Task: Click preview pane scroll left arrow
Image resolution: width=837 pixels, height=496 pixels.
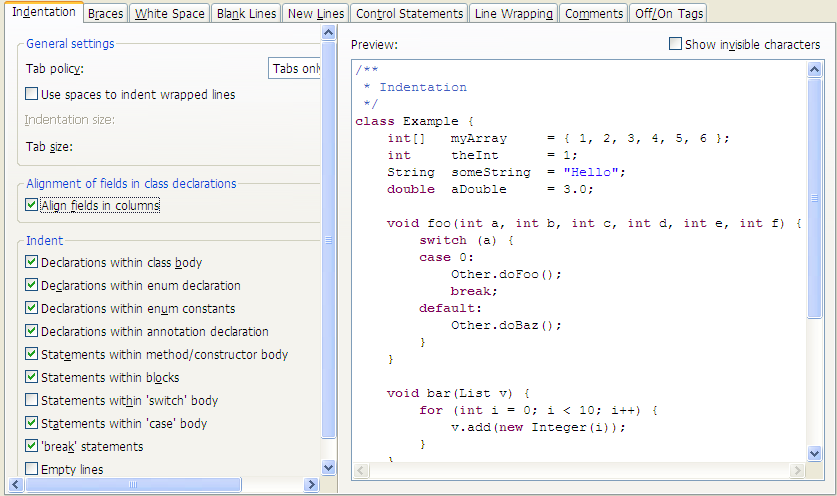Action: point(361,470)
